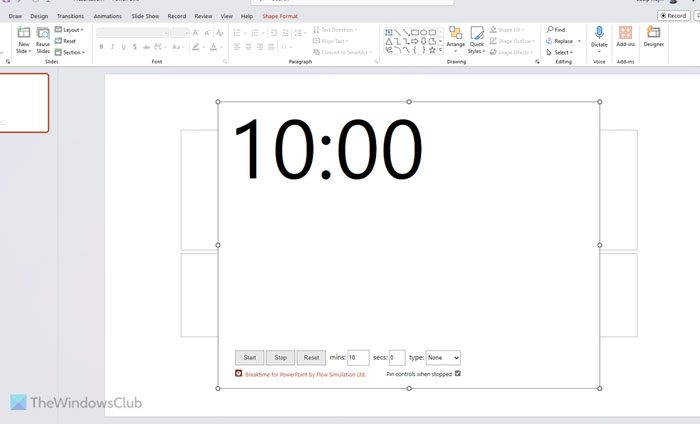Open the Design ribbon tab

[x=39, y=16]
